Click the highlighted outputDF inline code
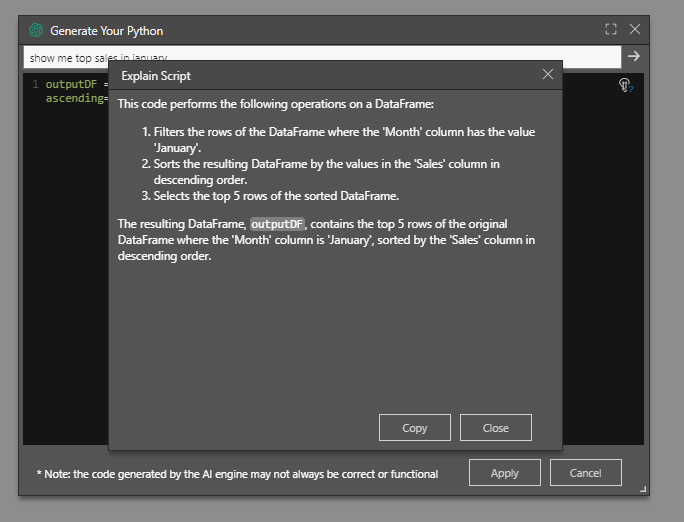 point(277,224)
